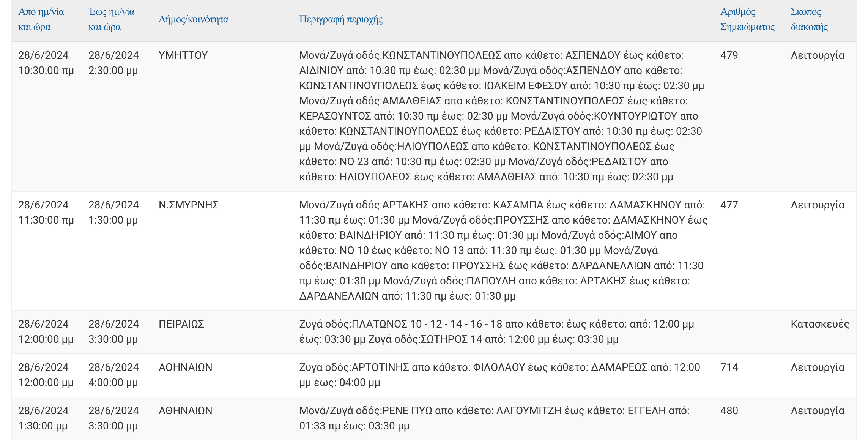Click end time 28/6/2024 2:30:00 μμ
This screenshot has width=868, height=440.
[113, 63]
